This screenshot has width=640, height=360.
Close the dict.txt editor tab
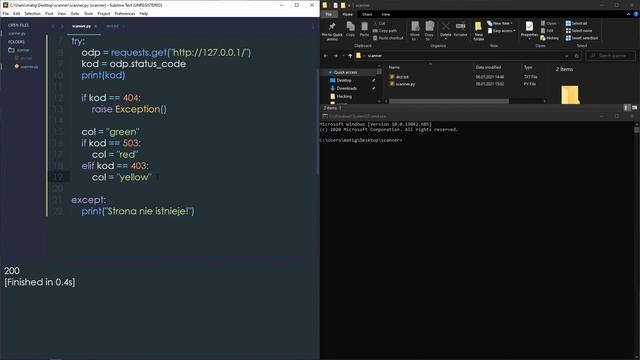pos(124,26)
